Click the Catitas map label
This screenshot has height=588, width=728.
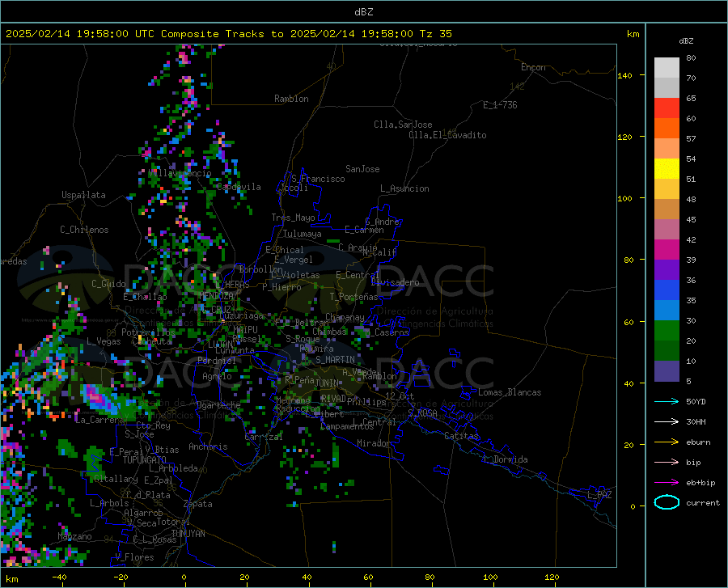pos(461,436)
